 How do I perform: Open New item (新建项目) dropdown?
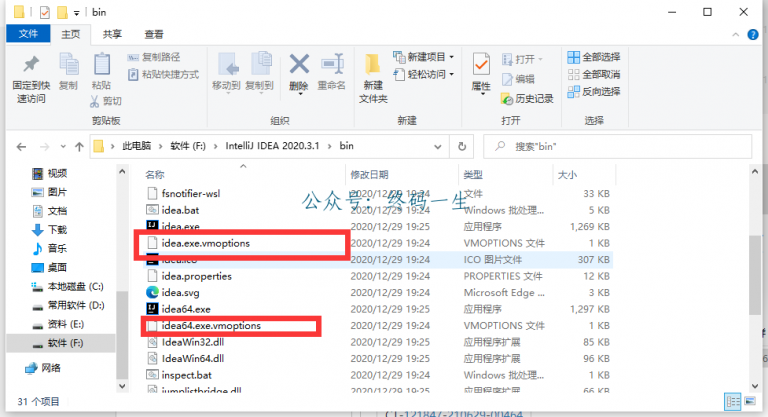423,57
